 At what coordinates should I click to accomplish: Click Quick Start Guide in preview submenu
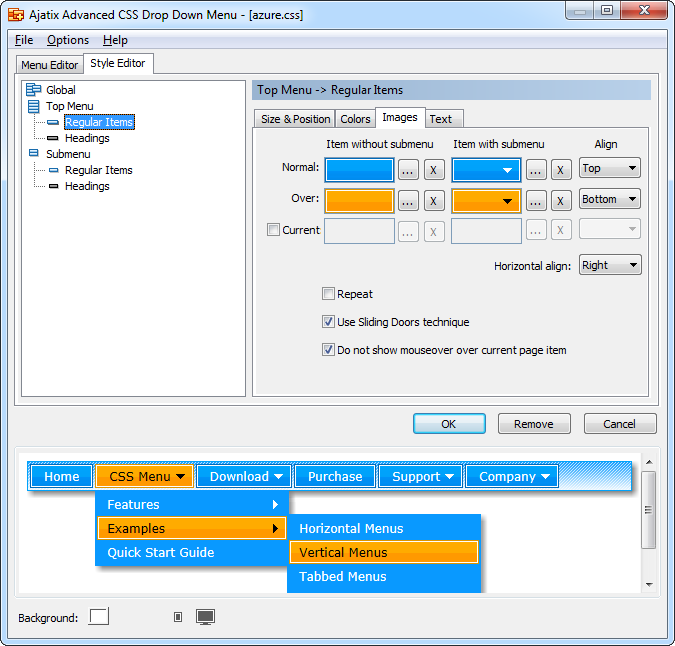[x=192, y=552]
